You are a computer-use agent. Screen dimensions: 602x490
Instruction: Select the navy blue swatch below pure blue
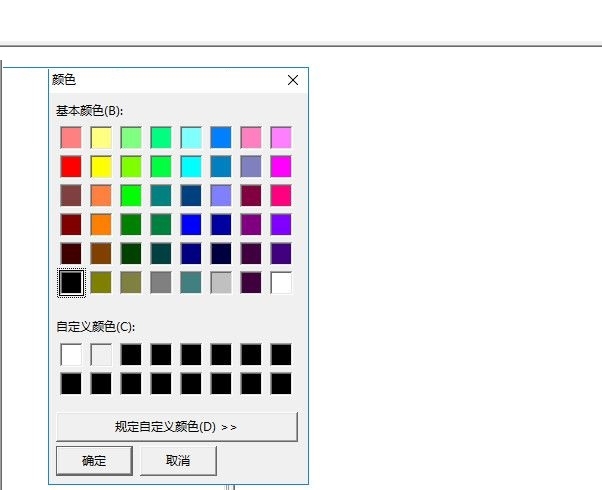tap(191, 253)
